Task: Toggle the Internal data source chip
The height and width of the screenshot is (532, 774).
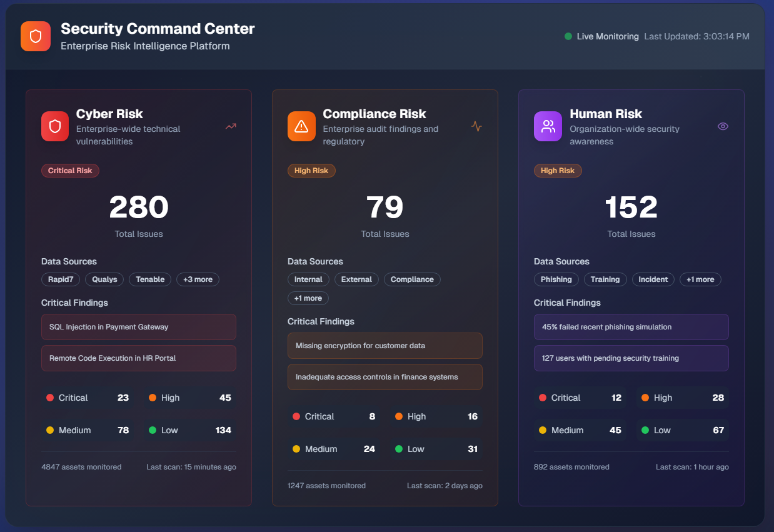Action: [308, 279]
